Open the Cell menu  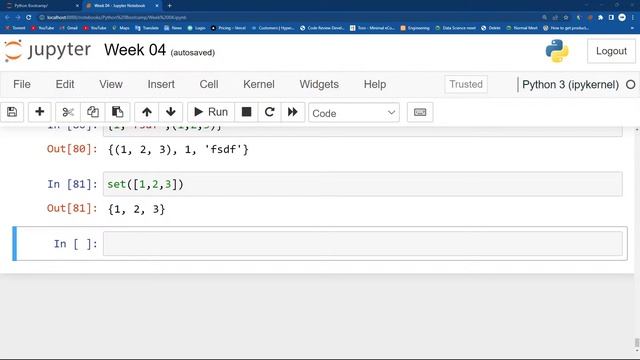[x=209, y=84]
